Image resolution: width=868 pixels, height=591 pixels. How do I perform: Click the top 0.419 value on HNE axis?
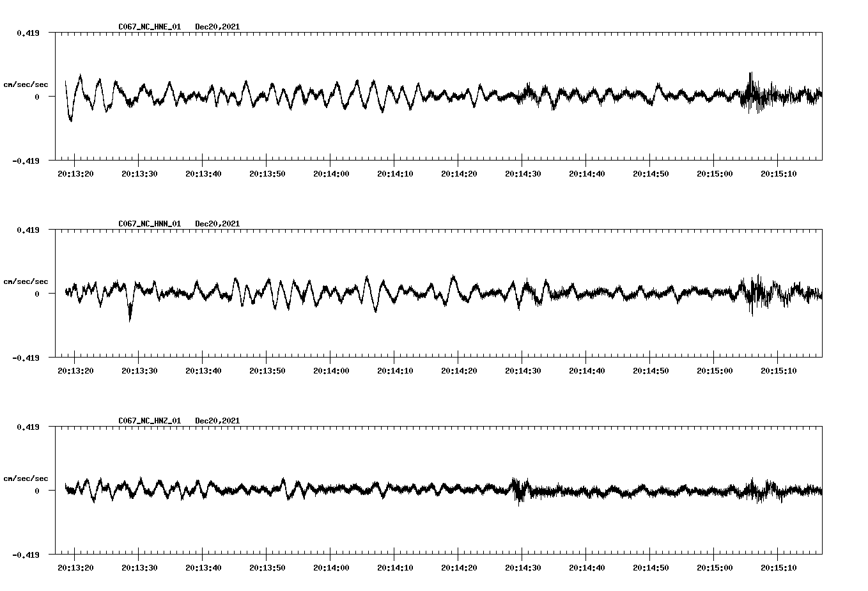(27, 33)
